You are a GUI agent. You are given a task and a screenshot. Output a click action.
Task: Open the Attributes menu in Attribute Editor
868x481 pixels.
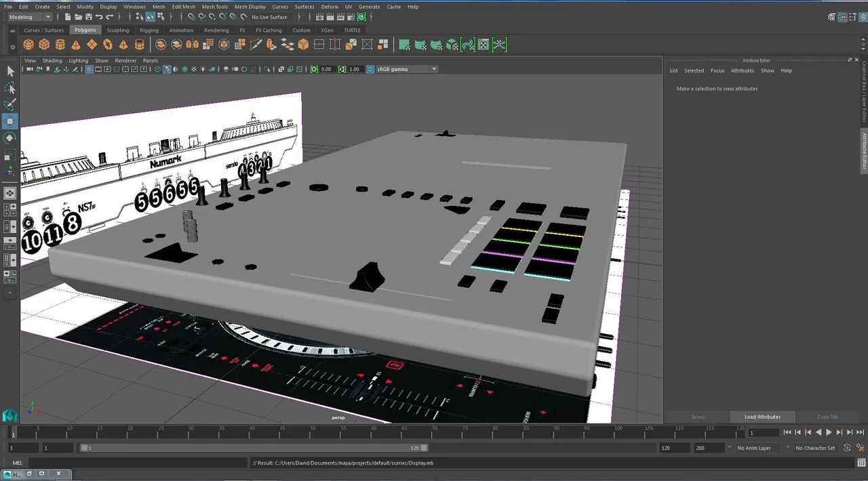pos(743,70)
